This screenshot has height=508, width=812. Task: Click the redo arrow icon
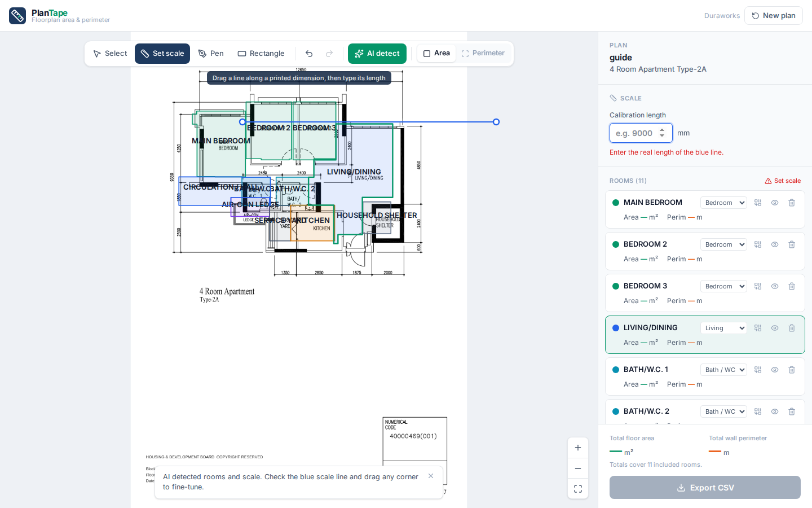click(329, 54)
